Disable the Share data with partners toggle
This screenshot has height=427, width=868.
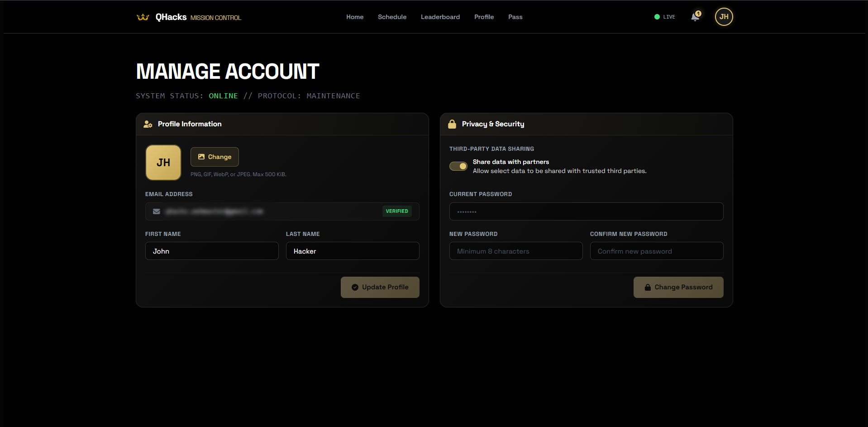pos(458,166)
